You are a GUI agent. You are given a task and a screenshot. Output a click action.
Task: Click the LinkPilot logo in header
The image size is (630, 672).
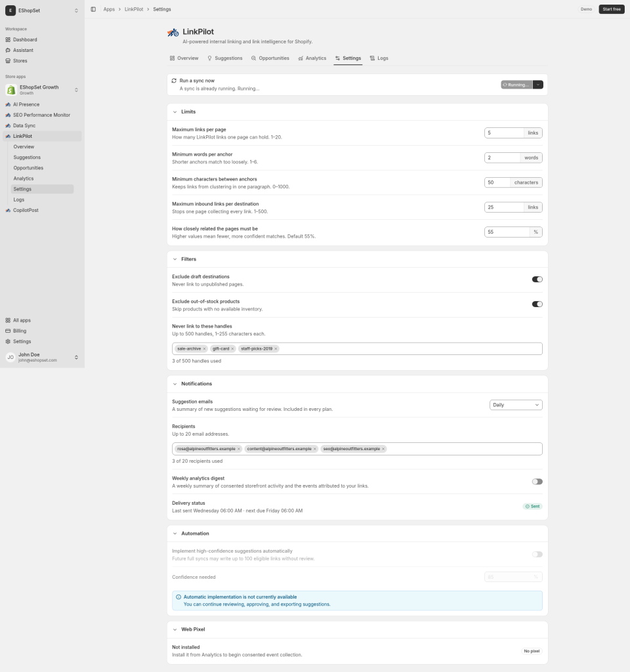(173, 32)
